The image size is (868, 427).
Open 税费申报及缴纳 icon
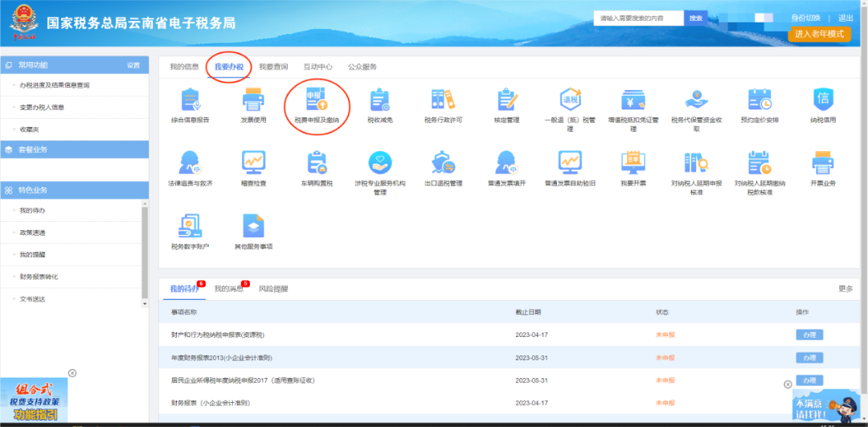click(x=317, y=100)
